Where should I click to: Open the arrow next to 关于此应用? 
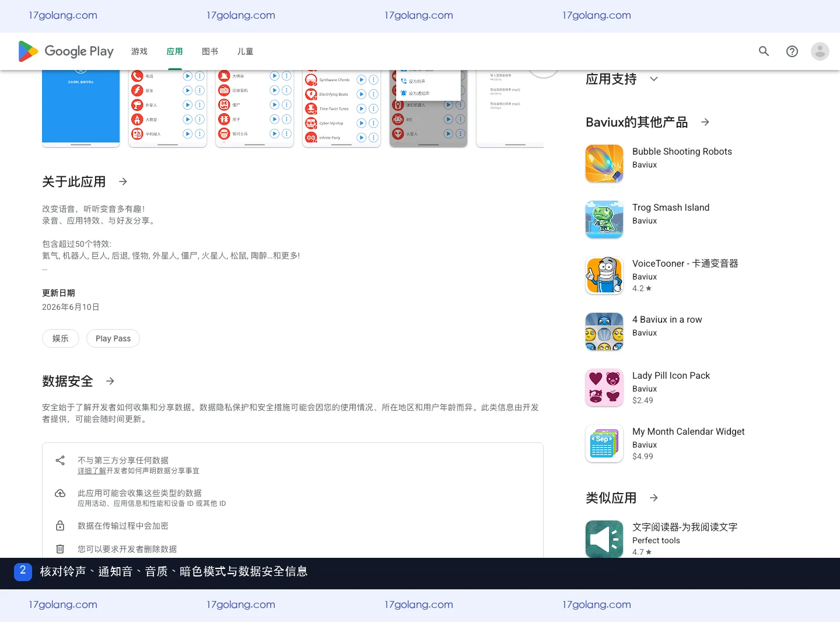point(123,181)
